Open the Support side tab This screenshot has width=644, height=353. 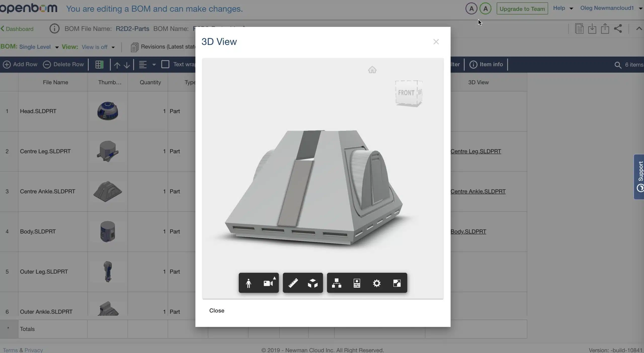(x=639, y=177)
